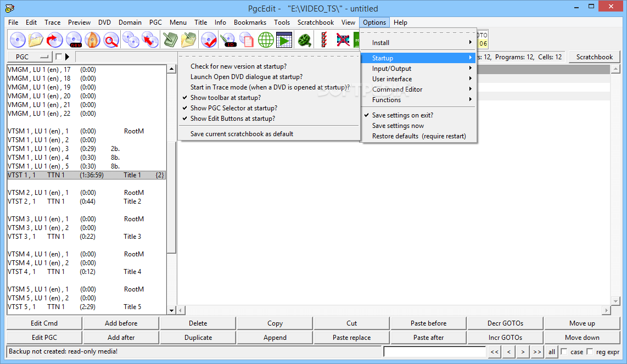Click the red checklist icon
This screenshot has height=364, width=627.
[324, 40]
